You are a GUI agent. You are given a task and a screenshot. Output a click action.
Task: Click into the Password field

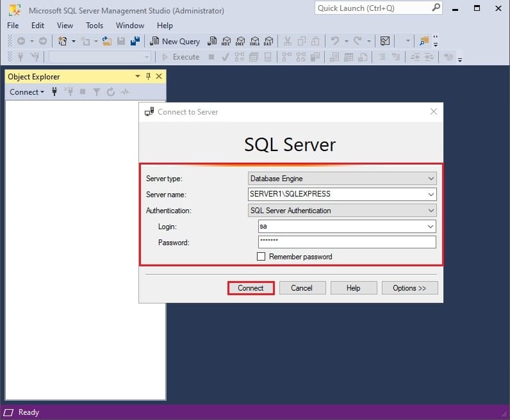347,242
